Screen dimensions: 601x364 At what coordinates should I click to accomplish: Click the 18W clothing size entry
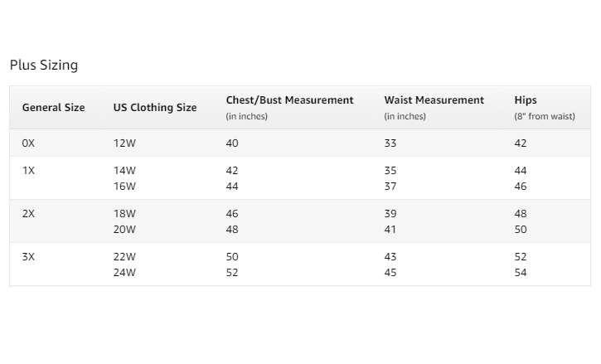tap(124, 214)
